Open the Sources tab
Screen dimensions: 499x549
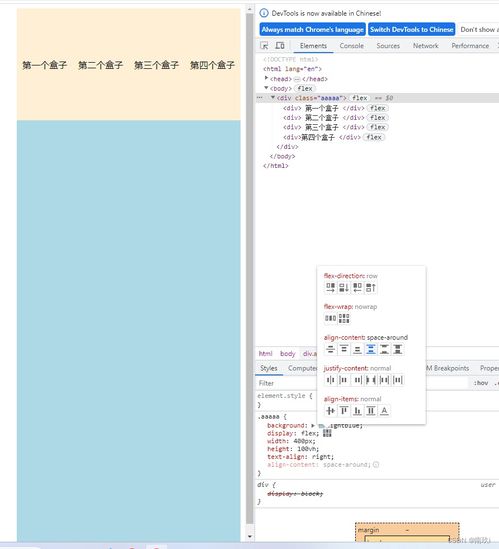(x=388, y=46)
